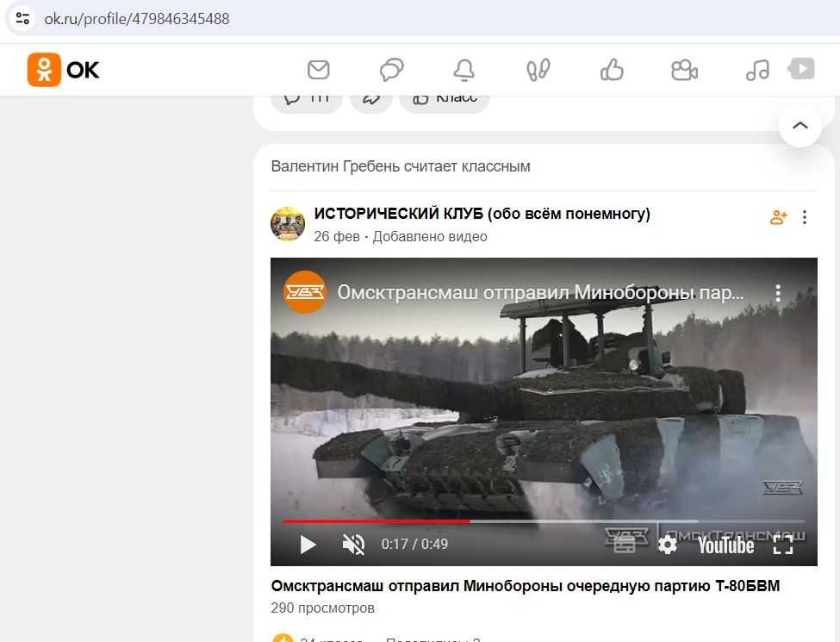Click the video progress bar
The image size is (840, 642).
pyautogui.click(x=544, y=520)
